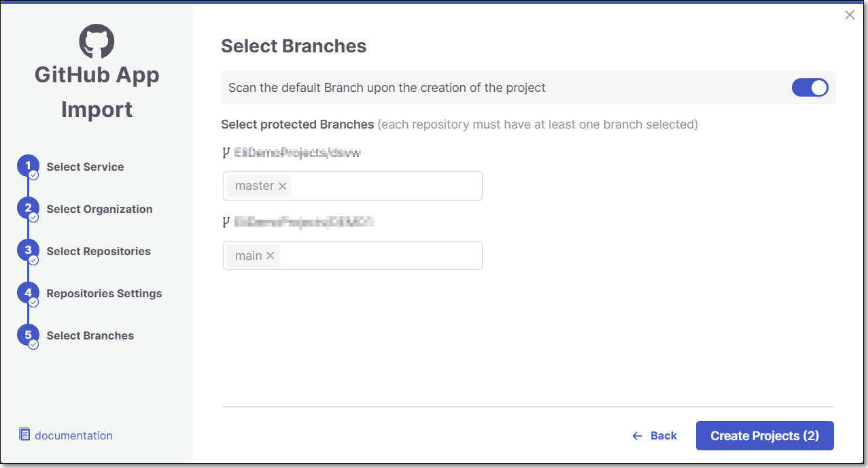Open branch selector containing master
Viewport: 868px width, 468px height.
[386, 186]
